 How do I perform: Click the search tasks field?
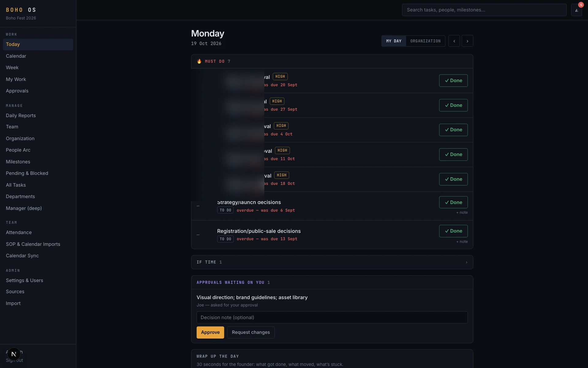pos(484,10)
